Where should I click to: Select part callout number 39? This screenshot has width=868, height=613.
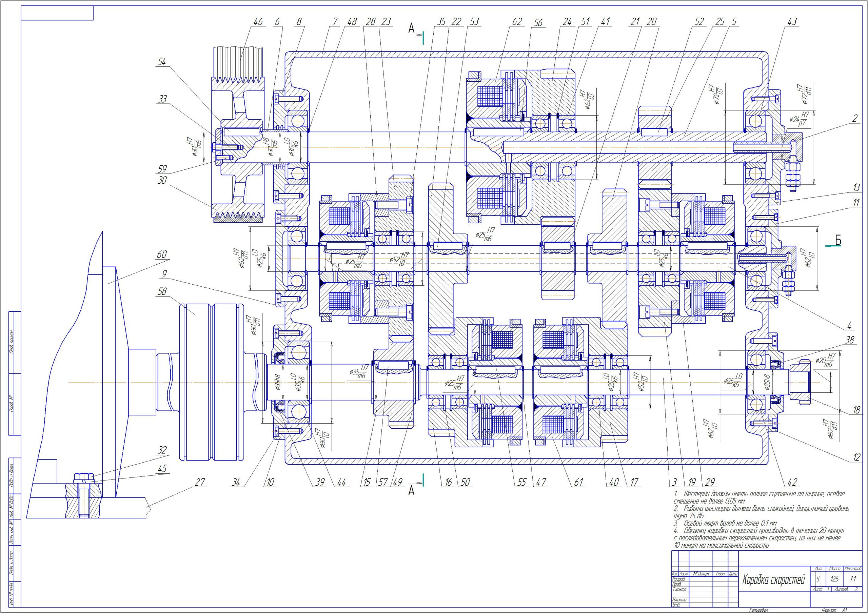click(320, 482)
